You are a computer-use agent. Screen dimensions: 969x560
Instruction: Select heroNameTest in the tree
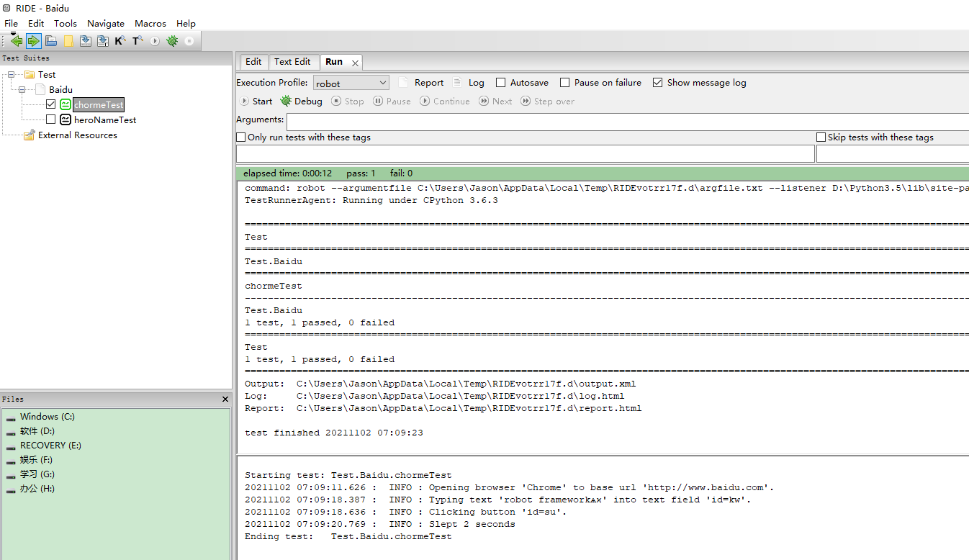click(105, 120)
